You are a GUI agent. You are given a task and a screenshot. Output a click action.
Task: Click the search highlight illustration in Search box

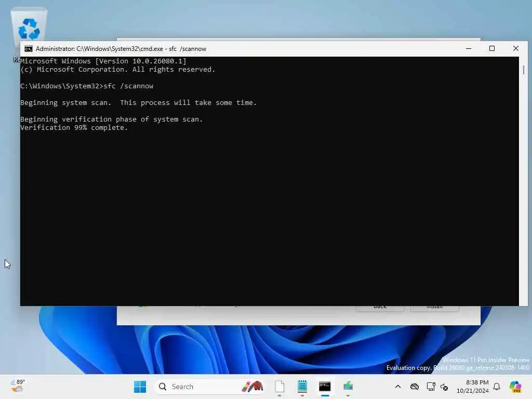click(x=252, y=387)
